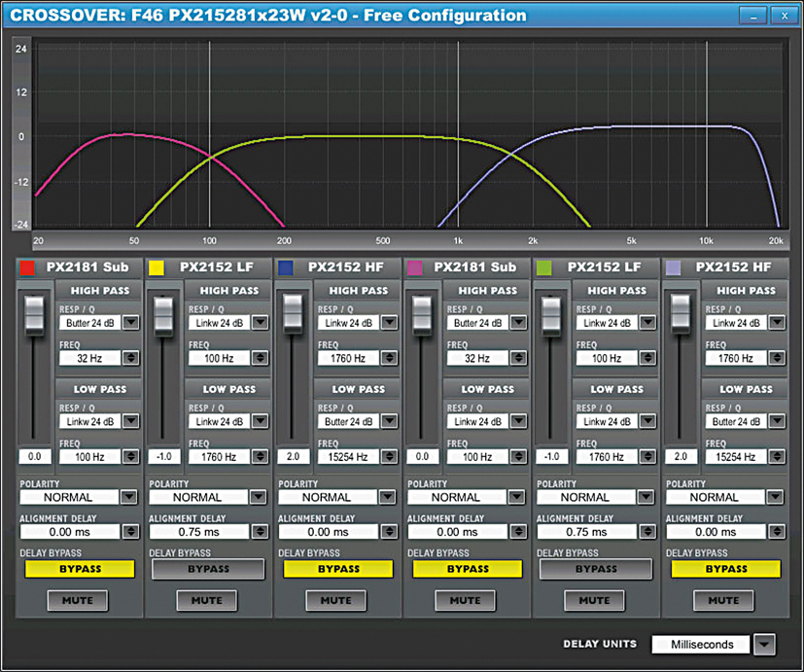804x672 pixels.
Task: Click high pass 100 Hz stepper, yellow LF
Action: point(260,358)
